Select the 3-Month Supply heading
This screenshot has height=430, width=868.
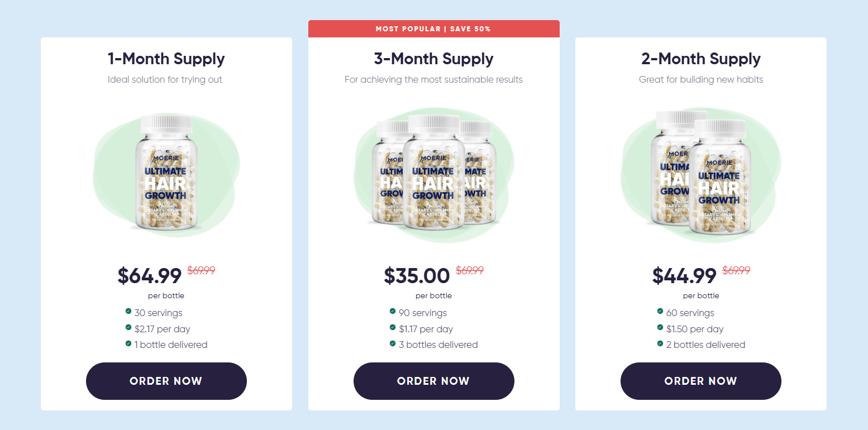433,59
